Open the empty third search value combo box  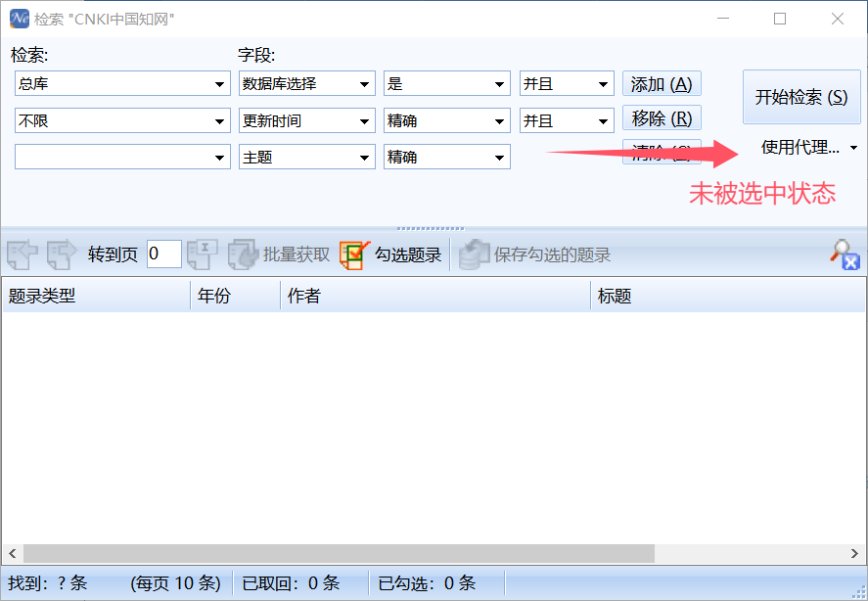click(122, 157)
